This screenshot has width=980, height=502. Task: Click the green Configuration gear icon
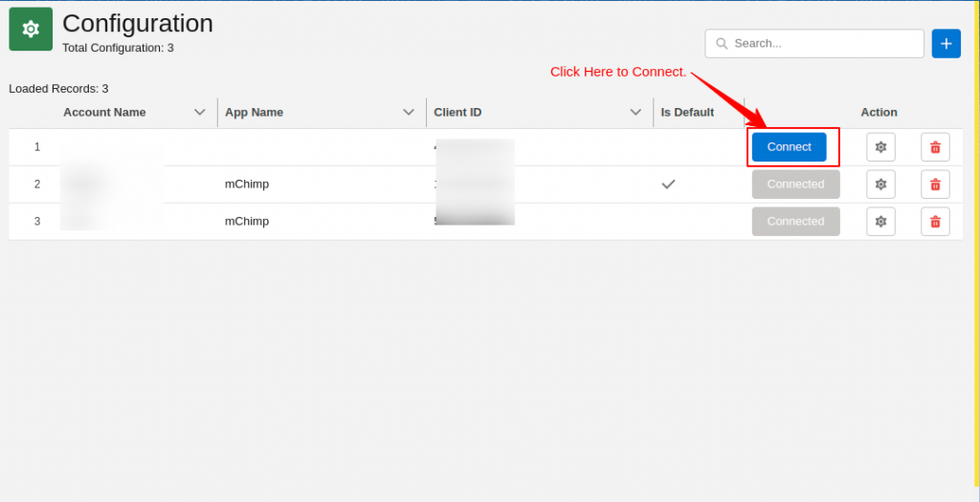click(x=31, y=30)
